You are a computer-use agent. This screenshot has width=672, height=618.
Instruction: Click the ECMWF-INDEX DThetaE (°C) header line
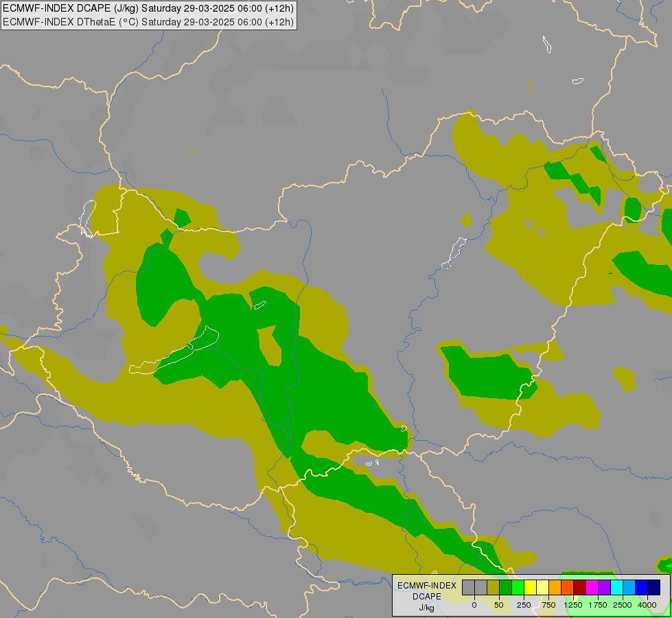pyautogui.click(x=148, y=22)
